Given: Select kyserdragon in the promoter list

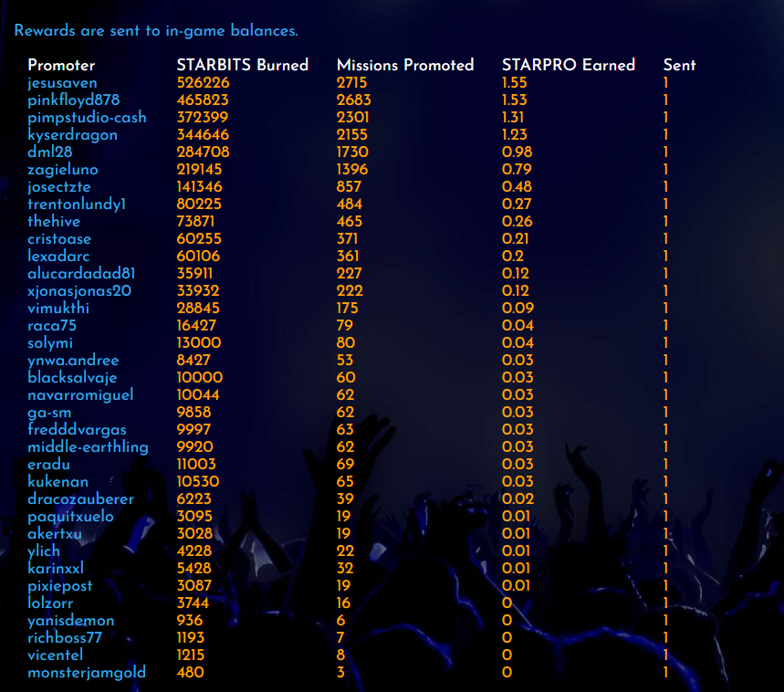Looking at the screenshot, I should [72, 135].
